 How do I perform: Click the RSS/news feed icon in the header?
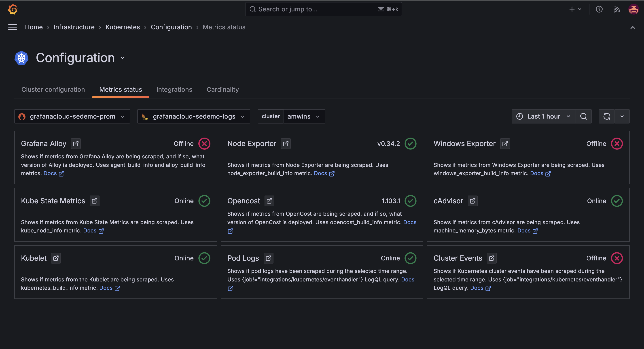coord(616,9)
